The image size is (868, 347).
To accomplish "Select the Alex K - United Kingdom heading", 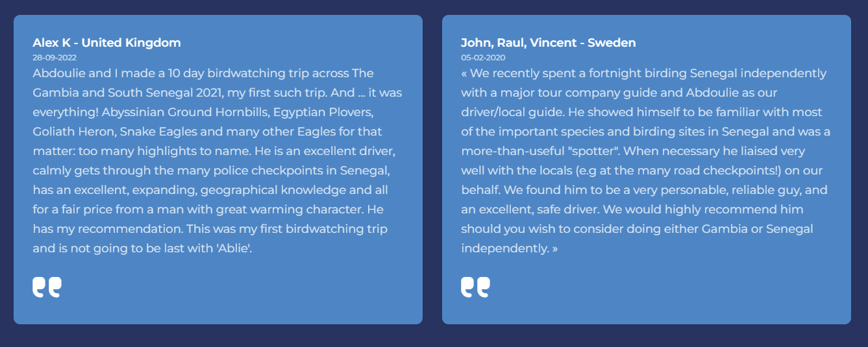I will tap(106, 43).
